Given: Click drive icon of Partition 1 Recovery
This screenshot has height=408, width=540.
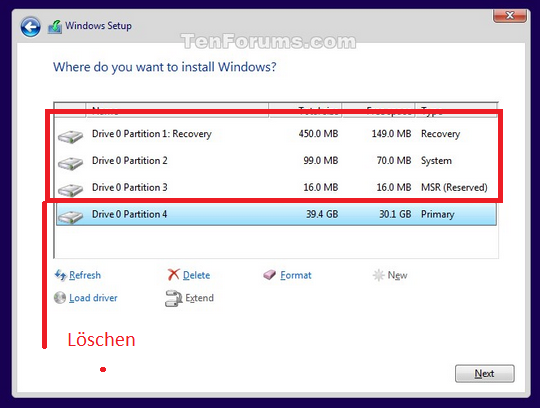Looking at the screenshot, I should (x=71, y=136).
